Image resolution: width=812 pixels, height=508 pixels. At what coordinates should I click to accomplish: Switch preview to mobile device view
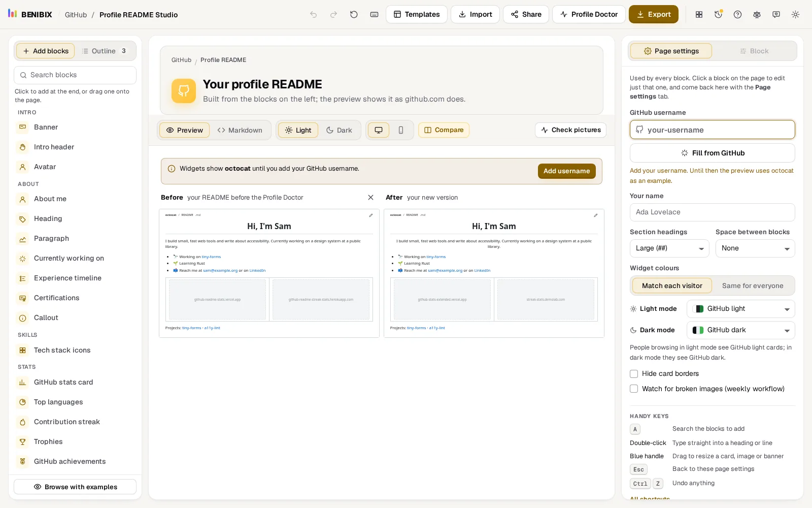(x=401, y=130)
